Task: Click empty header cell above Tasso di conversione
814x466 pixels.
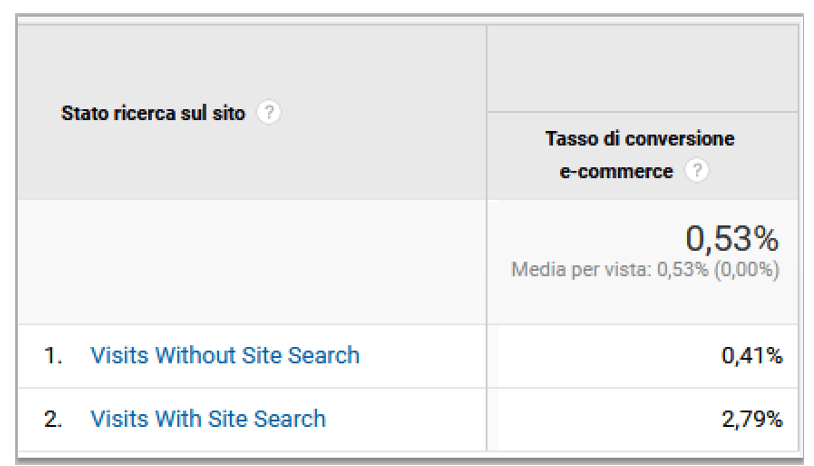Action: 642,68
